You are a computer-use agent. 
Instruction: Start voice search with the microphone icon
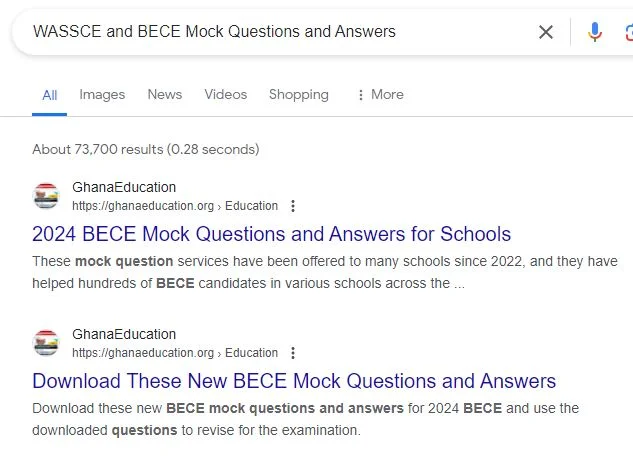[x=595, y=32]
